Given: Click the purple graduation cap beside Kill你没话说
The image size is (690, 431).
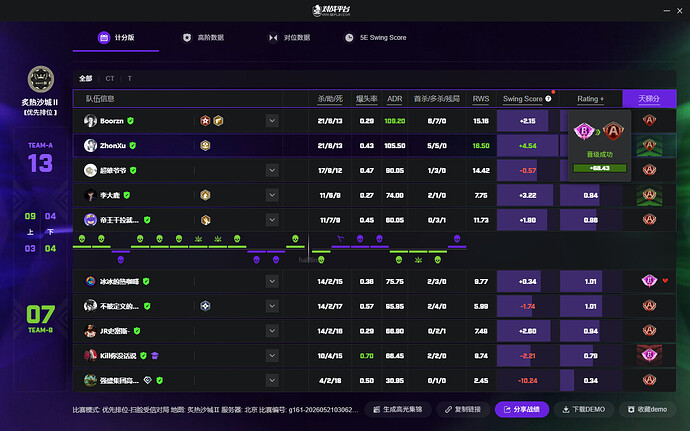Looking at the screenshot, I should click(154, 355).
